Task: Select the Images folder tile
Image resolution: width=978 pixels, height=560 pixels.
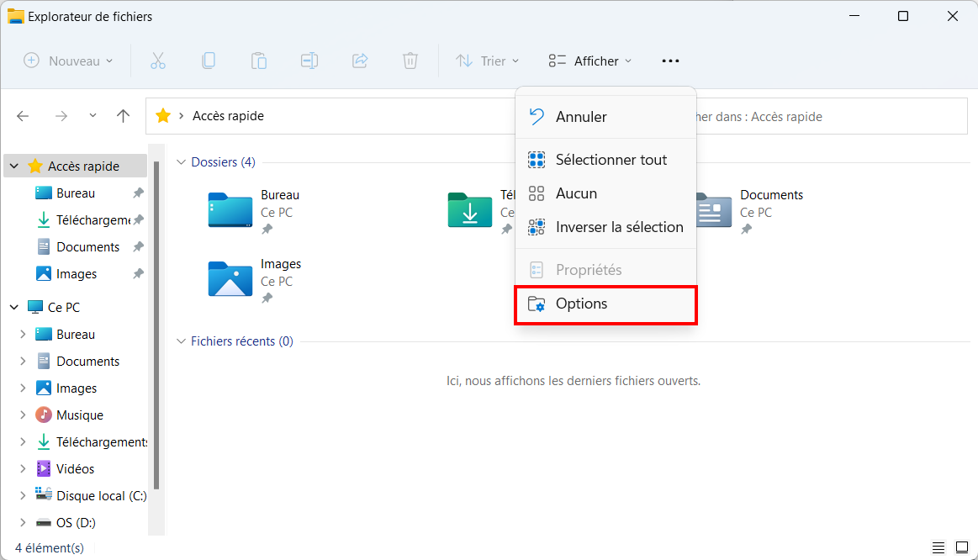Action: [x=255, y=280]
